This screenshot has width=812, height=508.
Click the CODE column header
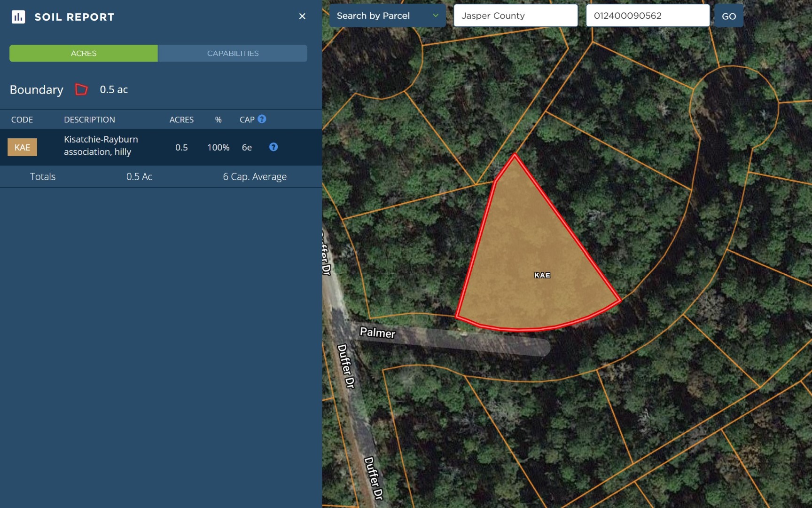click(x=22, y=119)
